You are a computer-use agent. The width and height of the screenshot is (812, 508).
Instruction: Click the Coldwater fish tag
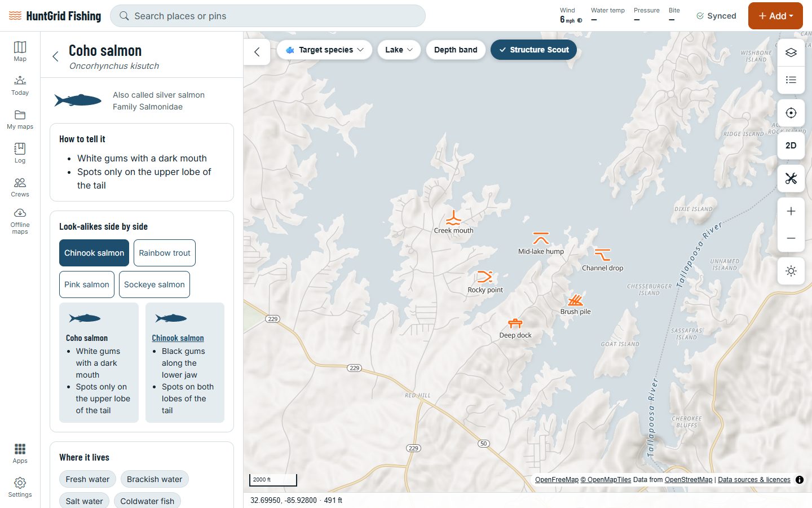tap(147, 501)
